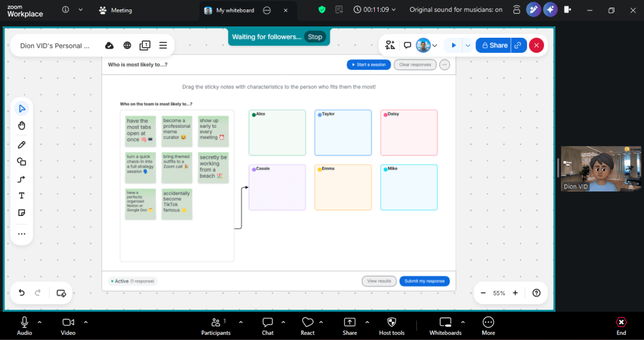Expand chat options caret

click(x=284, y=322)
